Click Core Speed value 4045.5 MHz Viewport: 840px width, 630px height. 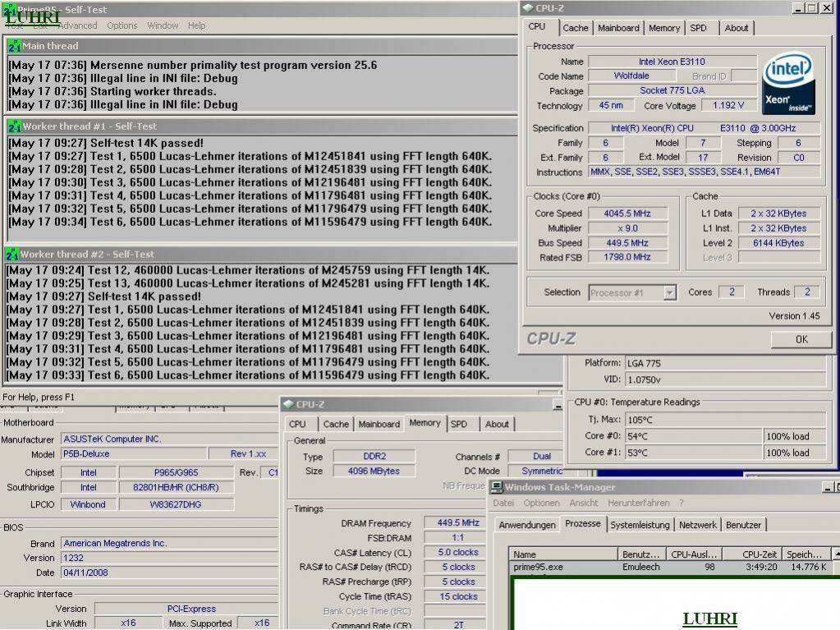627,214
